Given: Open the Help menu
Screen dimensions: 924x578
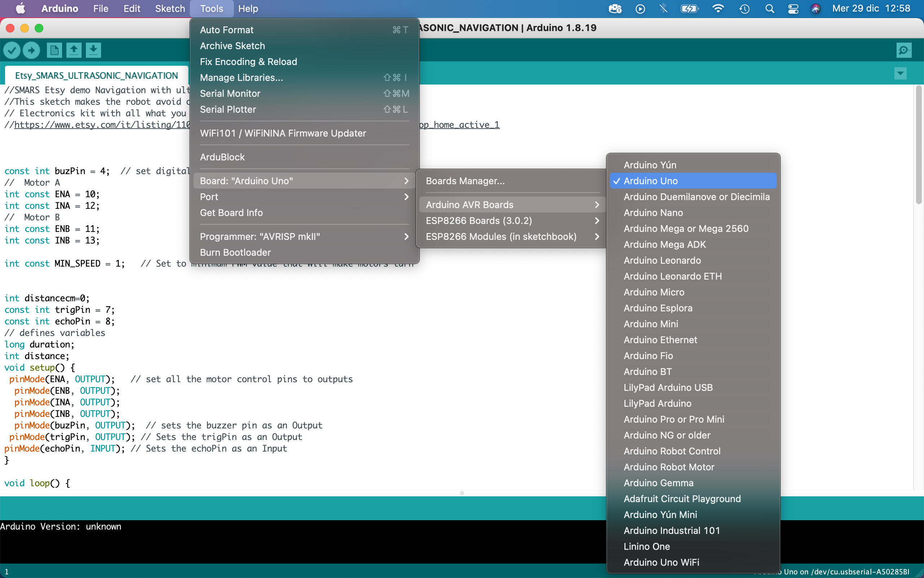Looking at the screenshot, I should pyautogui.click(x=248, y=8).
